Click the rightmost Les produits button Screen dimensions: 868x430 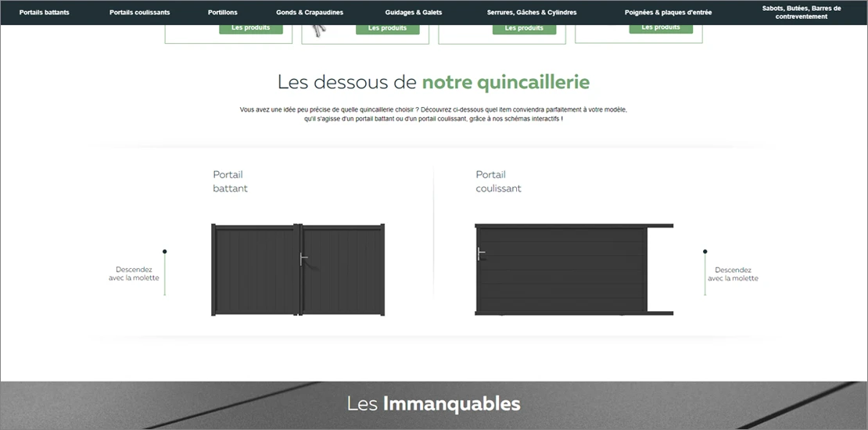pyautogui.click(x=661, y=28)
